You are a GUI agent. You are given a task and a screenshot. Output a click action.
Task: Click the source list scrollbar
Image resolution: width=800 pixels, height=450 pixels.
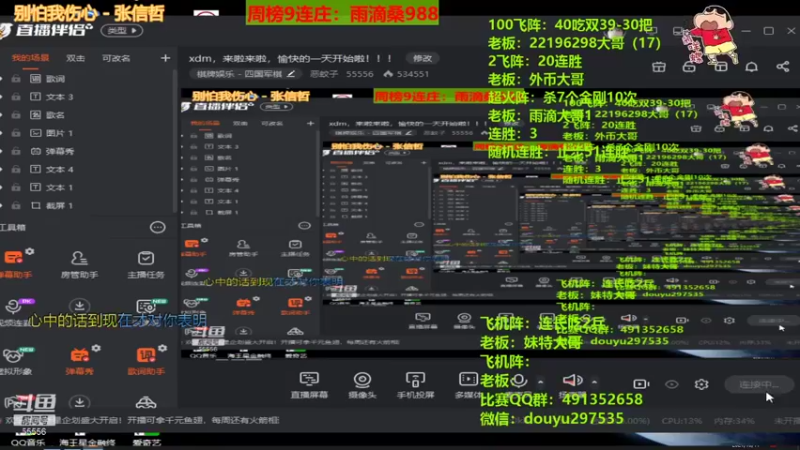176,140
